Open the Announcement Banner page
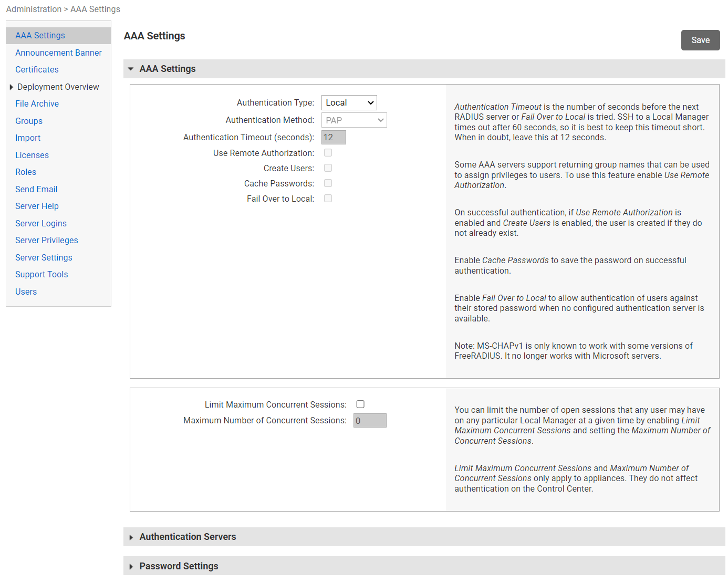The height and width of the screenshot is (583, 728). pos(58,53)
